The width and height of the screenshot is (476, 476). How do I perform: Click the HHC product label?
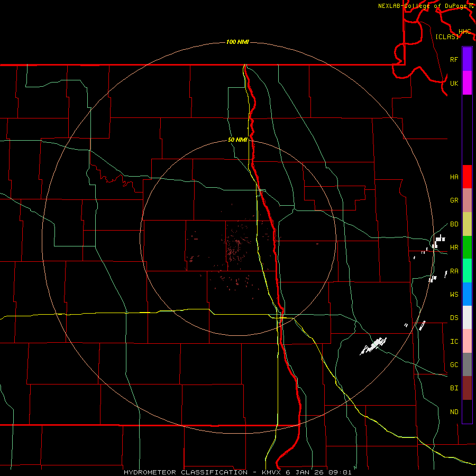click(x=464, y=32)
